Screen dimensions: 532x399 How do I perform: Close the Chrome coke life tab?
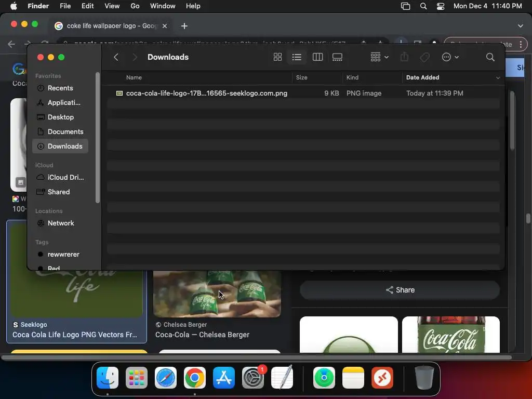(x=165, y=26)
